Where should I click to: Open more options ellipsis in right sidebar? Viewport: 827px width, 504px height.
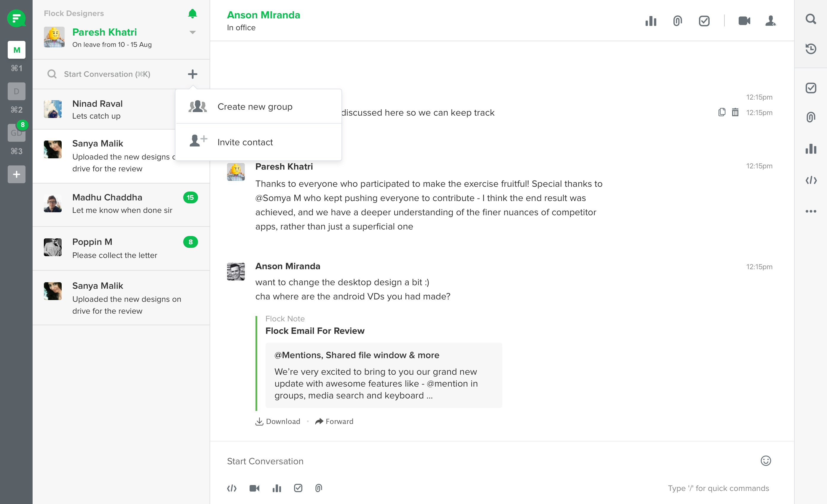811,211
